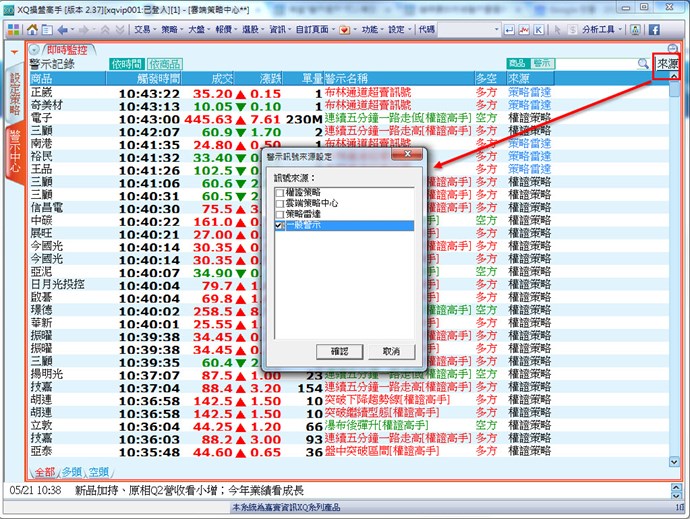Screen dimensions: 690x519
Task: Click the green K chart icon
Action: 538,29
